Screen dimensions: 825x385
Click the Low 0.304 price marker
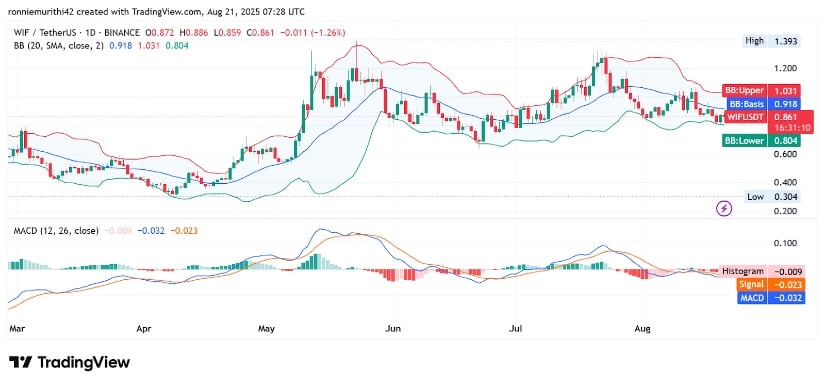[x=772, y=197]
